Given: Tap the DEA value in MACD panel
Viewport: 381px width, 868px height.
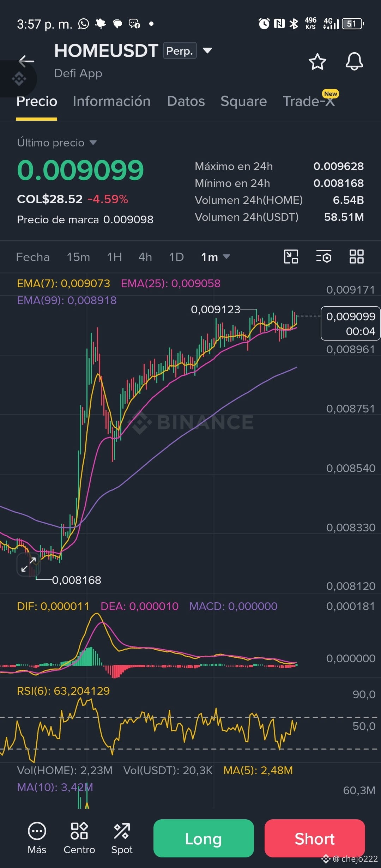Looking at the screenshot, I should pos(140,606).
